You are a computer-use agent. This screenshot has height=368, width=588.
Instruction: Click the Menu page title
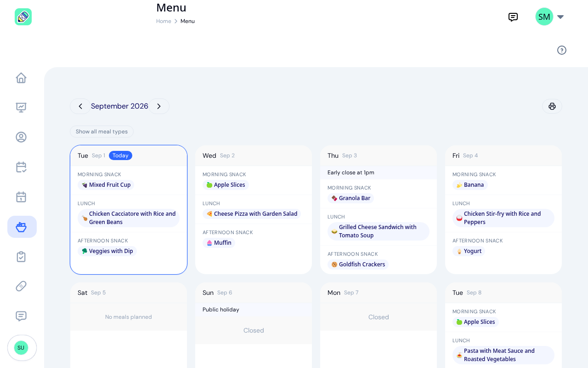(x=171, y=7)
